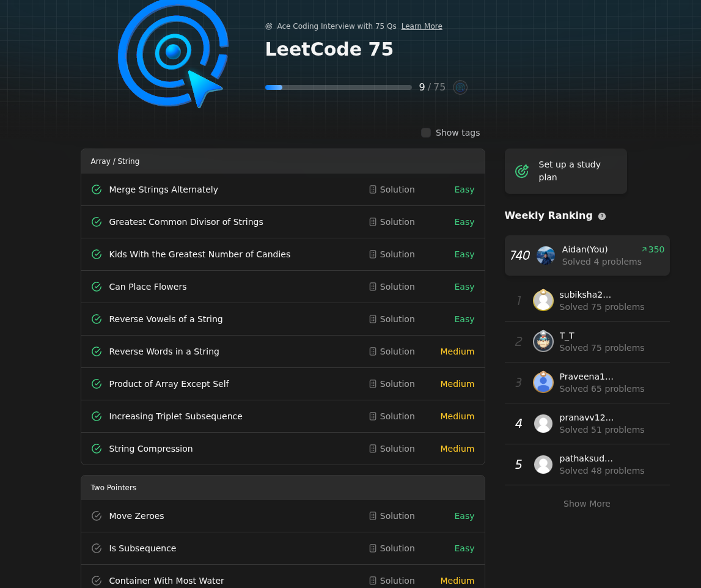701x588 pixels.
Task: Open the Weekly Ranking help icon
Action: pyautogui.click(x=602, y=216)
